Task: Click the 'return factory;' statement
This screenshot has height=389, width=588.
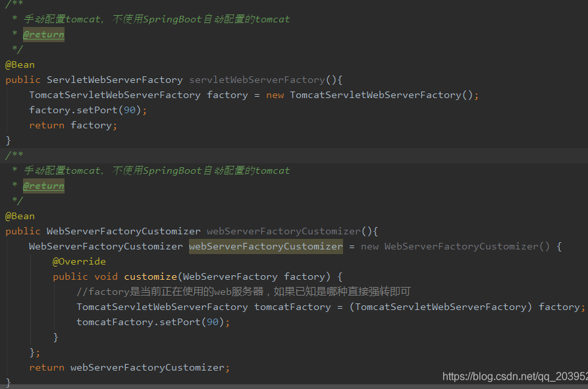Action: click(x=73, y=125)
